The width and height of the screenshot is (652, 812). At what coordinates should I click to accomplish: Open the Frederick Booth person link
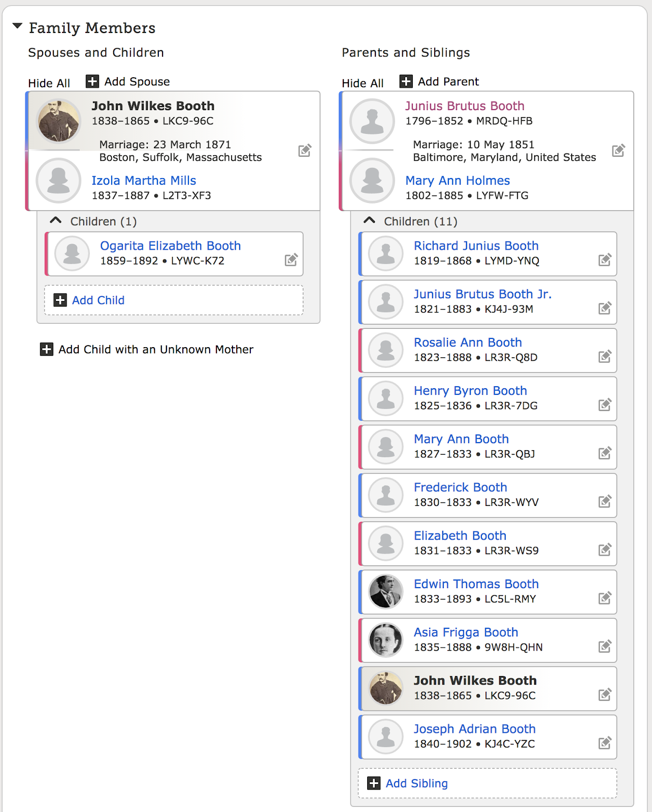click(x=461, y=487)
